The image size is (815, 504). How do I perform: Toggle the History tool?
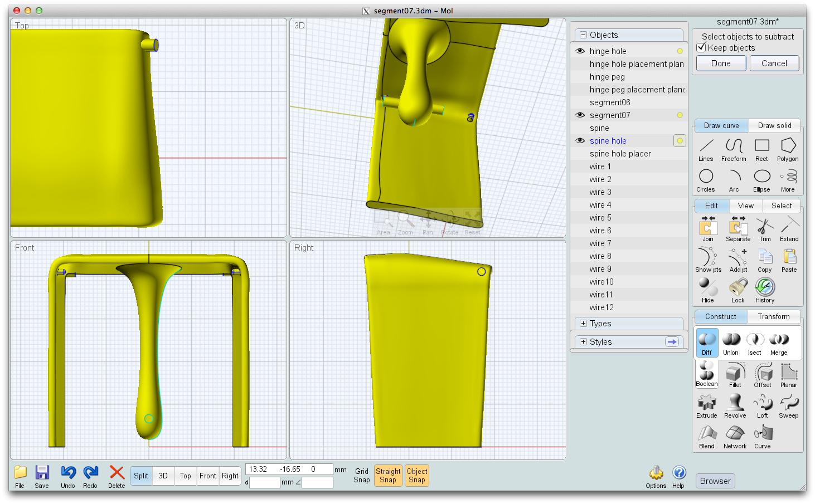tap(765, 291)
